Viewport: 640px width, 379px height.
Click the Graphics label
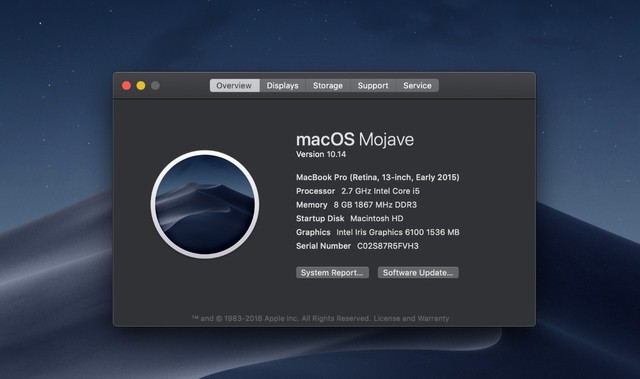point(313,232)
